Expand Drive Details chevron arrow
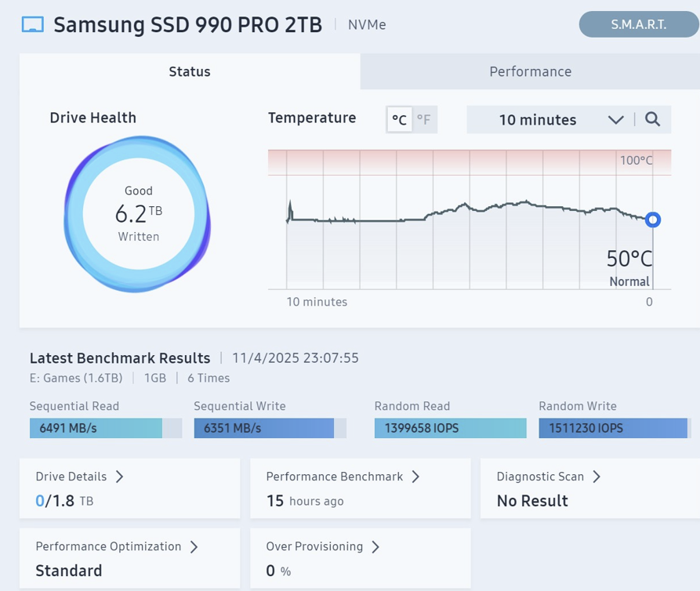The width and height of the screenshot is (700, 591). pos(120,477)
